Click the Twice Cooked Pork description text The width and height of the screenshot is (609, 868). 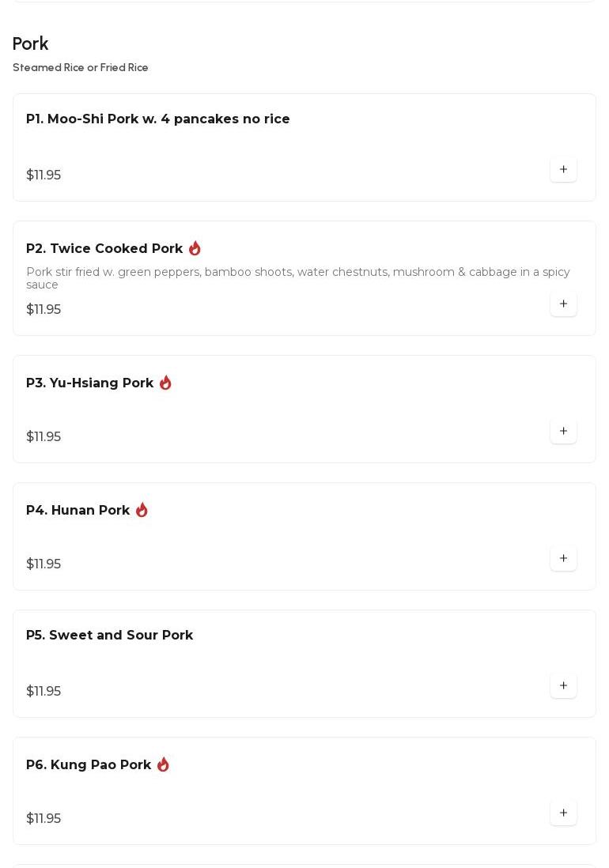(x=297, y=277)
